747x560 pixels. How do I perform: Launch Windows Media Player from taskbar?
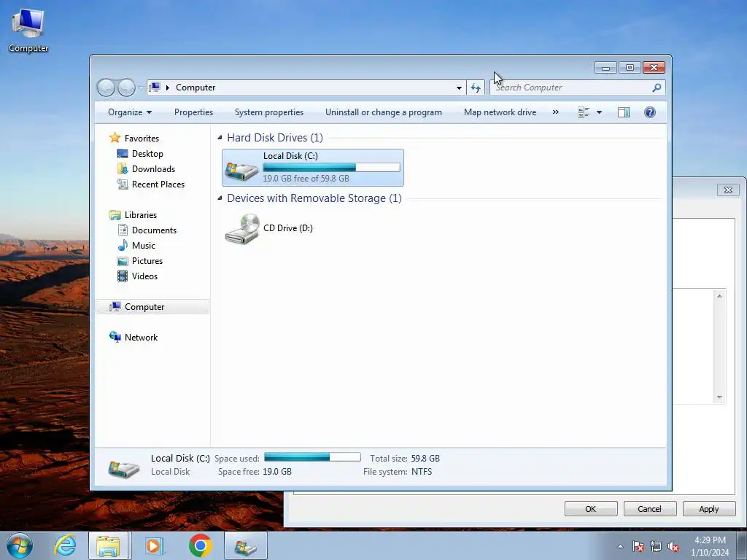coord(155,545)
